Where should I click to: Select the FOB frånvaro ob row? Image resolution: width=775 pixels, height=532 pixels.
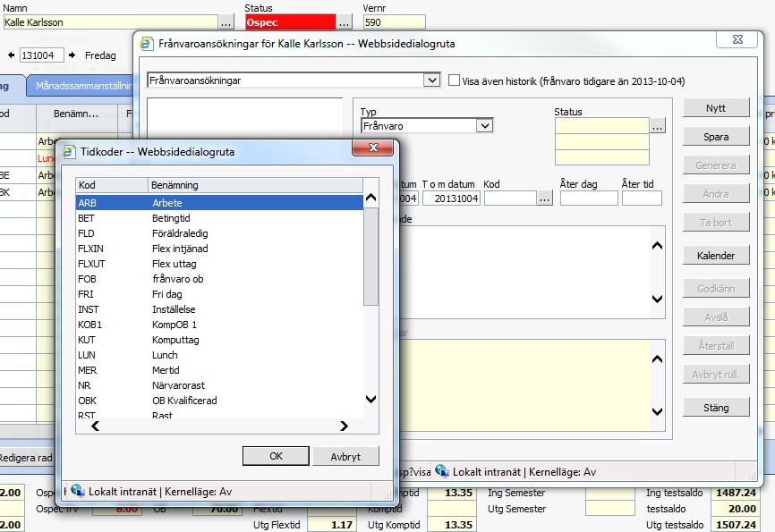(x=219, y=279)
